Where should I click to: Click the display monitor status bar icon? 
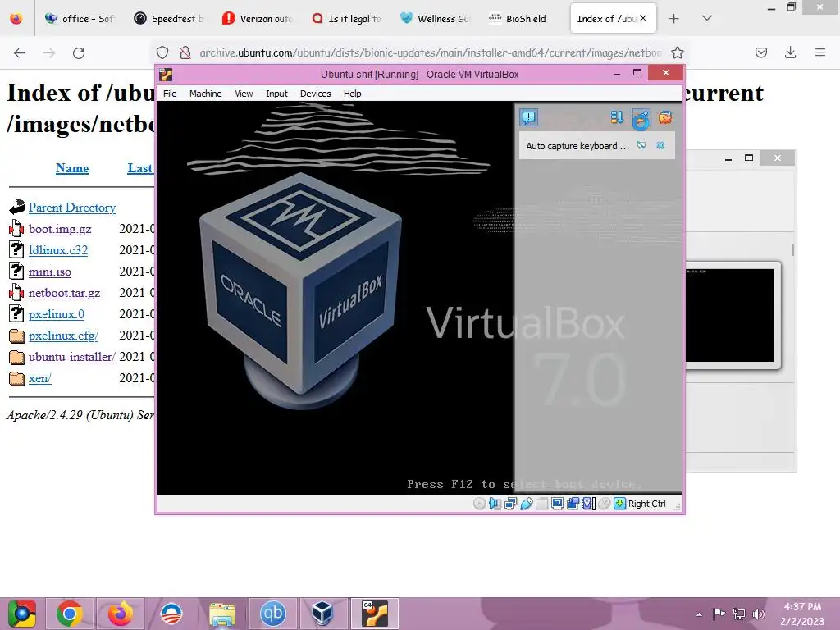point(557,504)
